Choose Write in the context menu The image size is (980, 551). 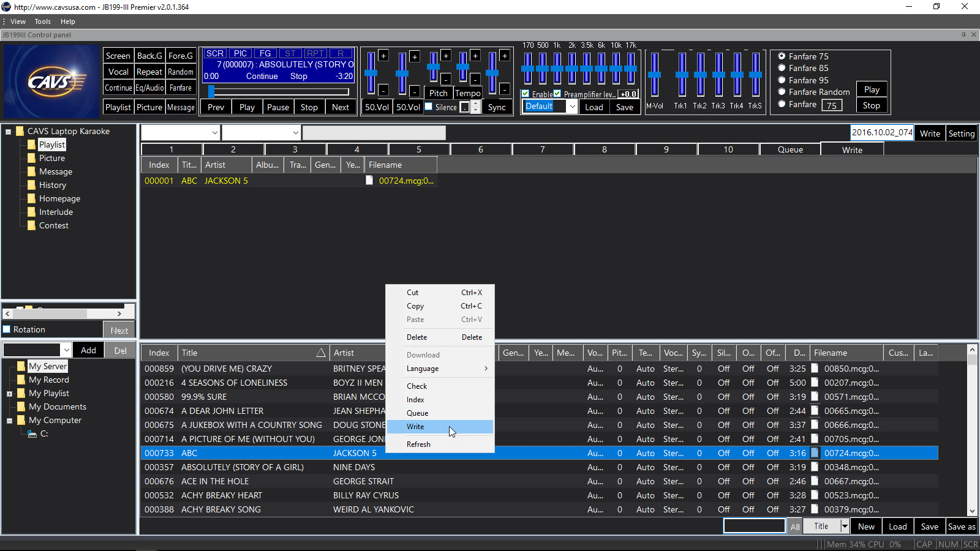[440, 427]
